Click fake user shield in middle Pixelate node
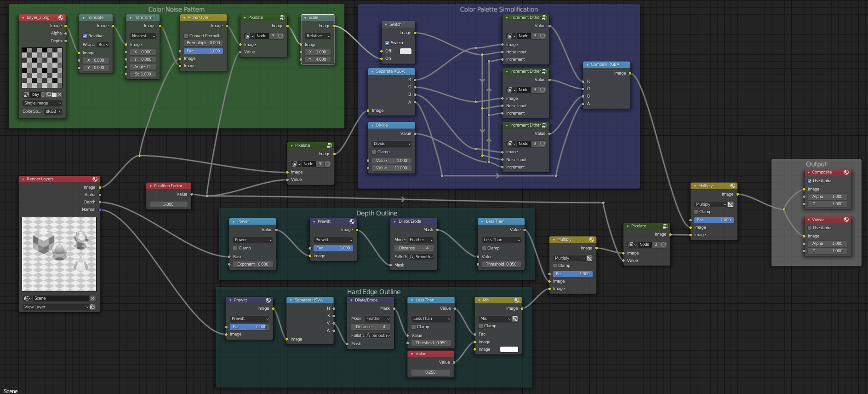The height and width of the screenshot is (394, 868). [x=327, y=164]
